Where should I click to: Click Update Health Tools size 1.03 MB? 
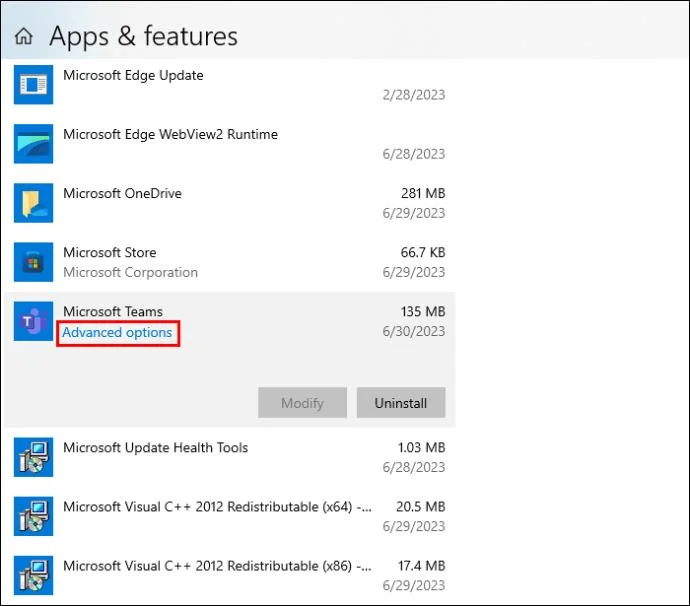point(422,448)
